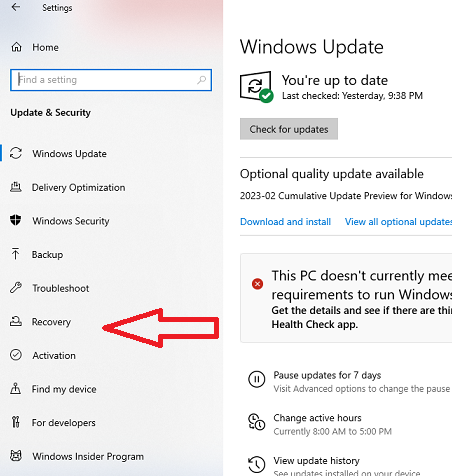Click the Activation checkmark circle icon

pos(16,355)
